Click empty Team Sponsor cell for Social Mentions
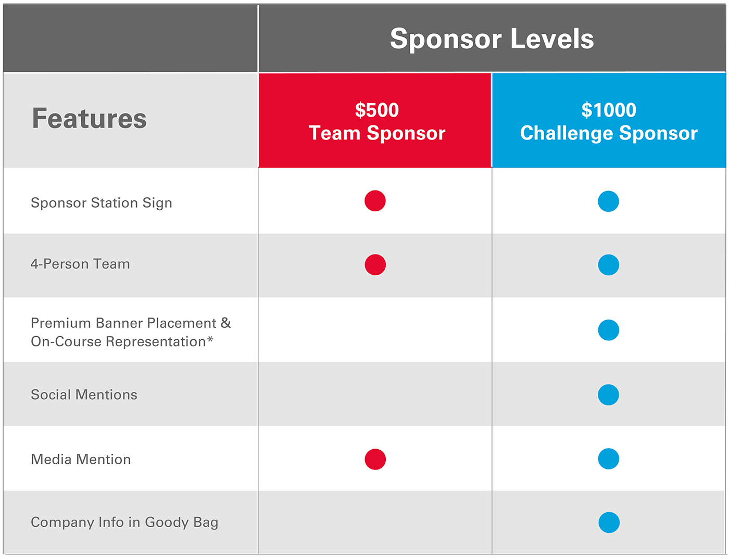 (375, 394)
